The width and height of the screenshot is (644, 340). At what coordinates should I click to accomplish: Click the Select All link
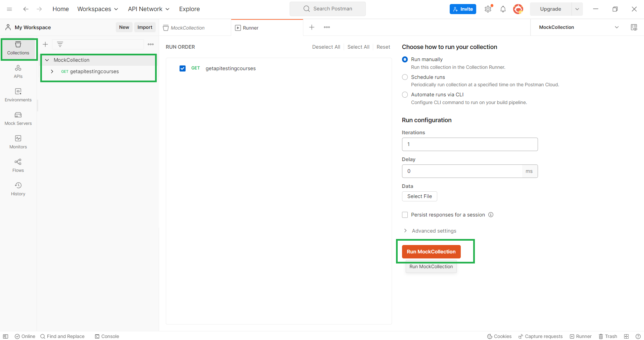[358, 47]
